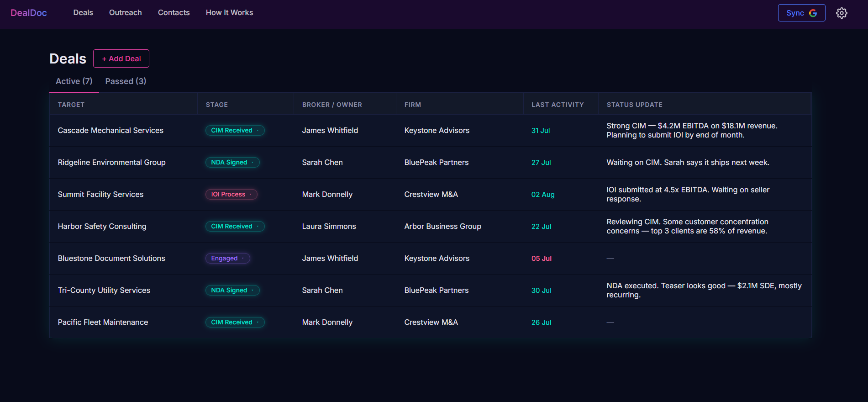Image resolution: width=868 pixels, height=402 pixels.
Task: Click the 22 Jul last activity date
Action: coord(542,226)
